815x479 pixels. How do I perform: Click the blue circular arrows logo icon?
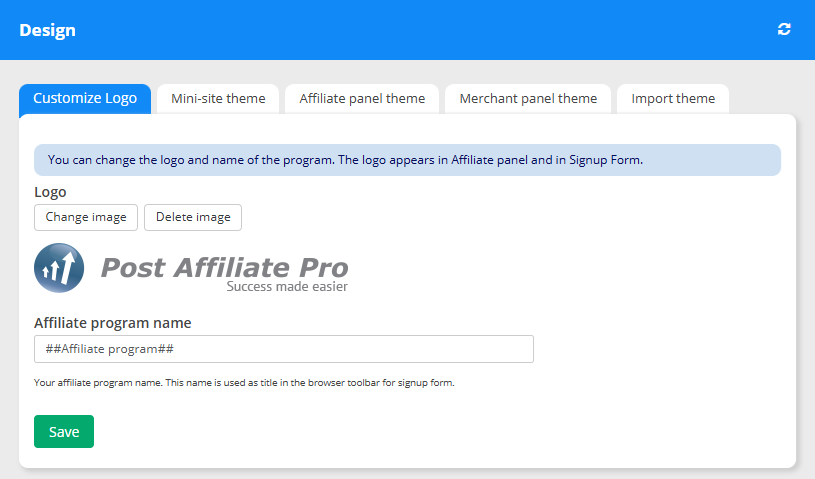point(59,268)
